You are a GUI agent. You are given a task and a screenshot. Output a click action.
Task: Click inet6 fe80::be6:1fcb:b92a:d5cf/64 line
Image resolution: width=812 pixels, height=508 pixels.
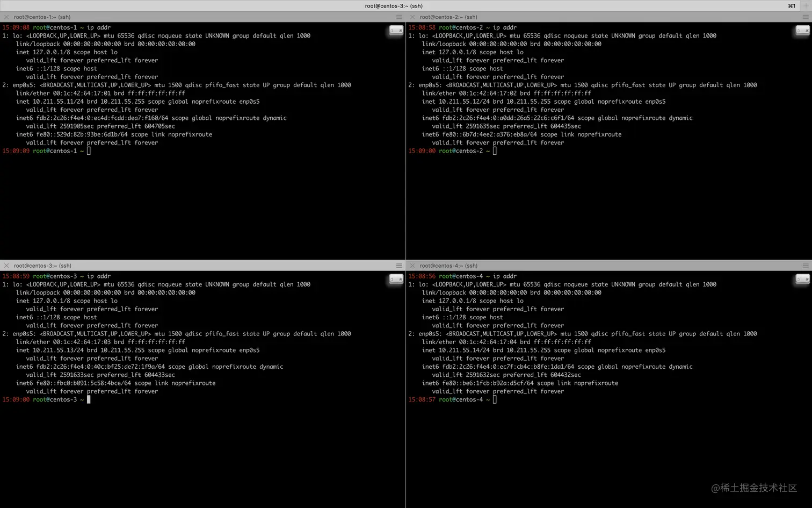click(520, 383)
